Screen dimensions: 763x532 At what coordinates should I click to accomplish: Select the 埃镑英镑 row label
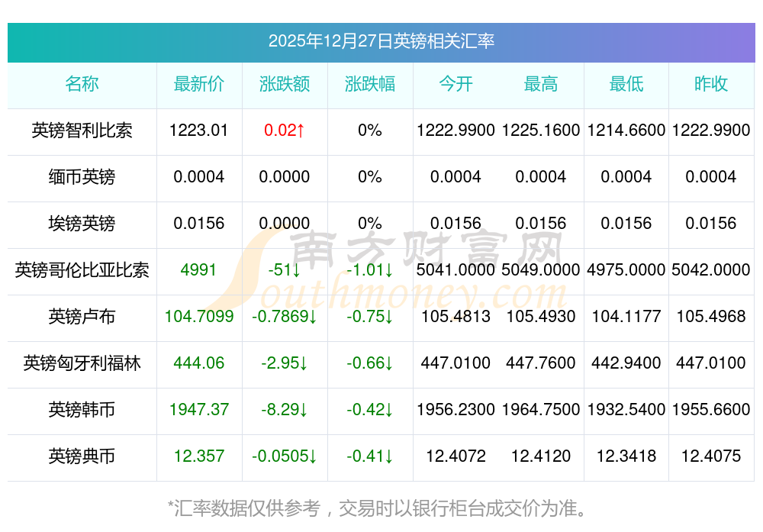[82, 224]
